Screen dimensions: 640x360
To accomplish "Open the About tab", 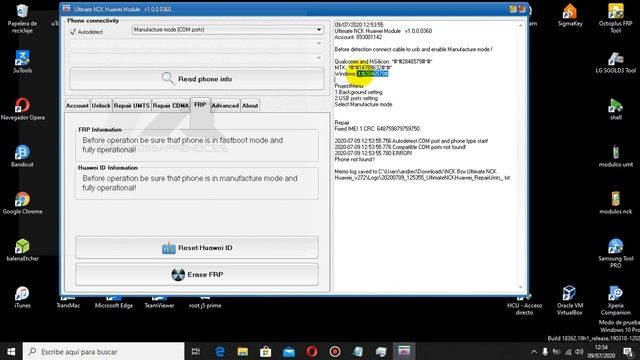I will click(x=250, y=106).
